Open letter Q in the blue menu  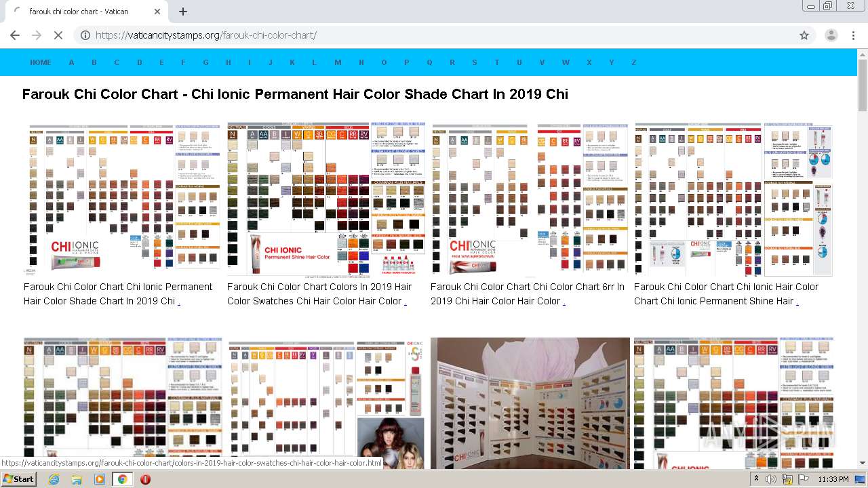pyautogui.click(x=429, y=62)
